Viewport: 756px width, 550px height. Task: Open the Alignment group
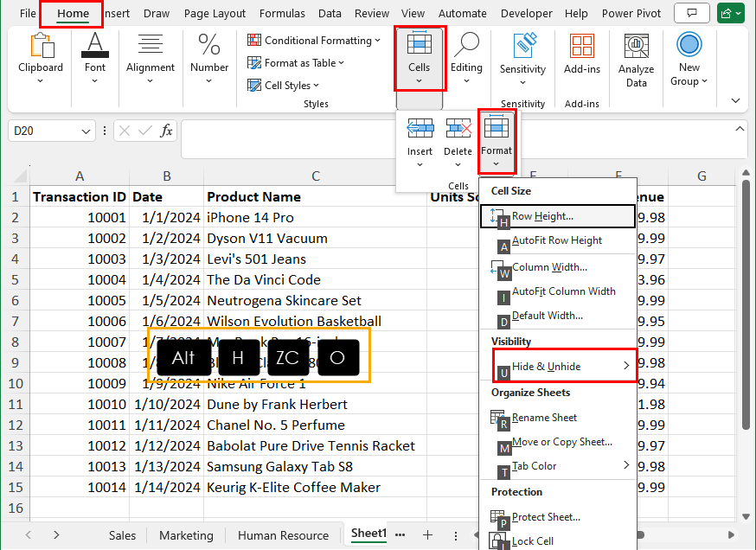(x=150, y=58)
